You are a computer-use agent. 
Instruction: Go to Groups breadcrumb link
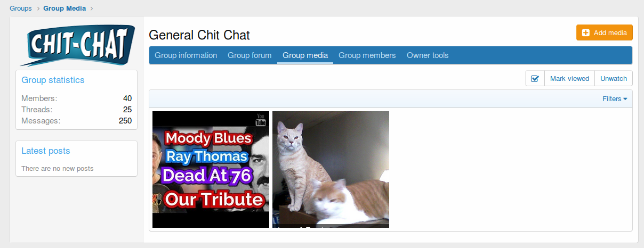click(21, 9)
